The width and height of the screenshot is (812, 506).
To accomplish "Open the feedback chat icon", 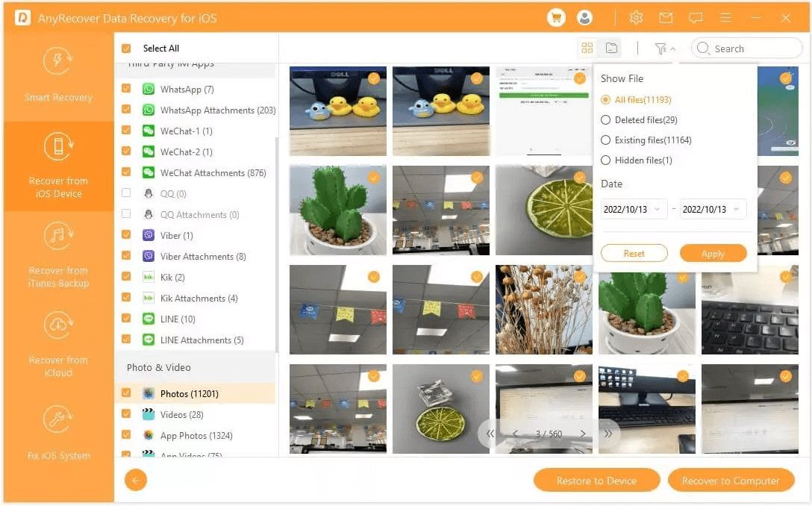I will click(x=696, y=18).
